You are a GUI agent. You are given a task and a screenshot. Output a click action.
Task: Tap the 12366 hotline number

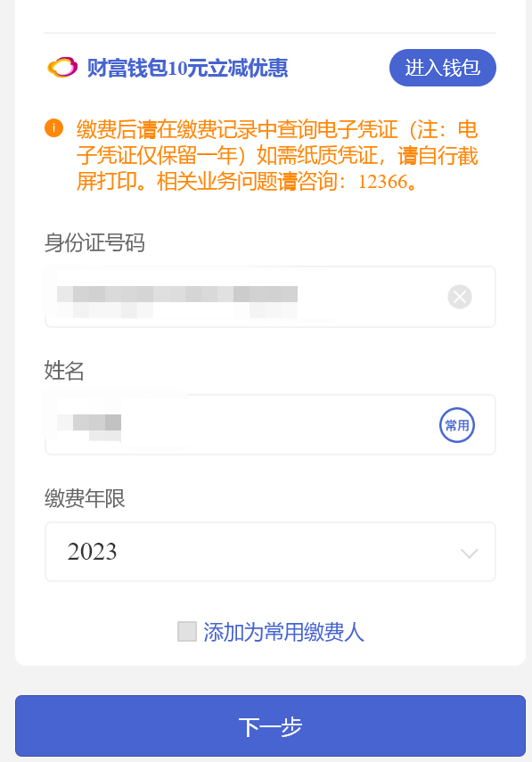click(383, 182)
